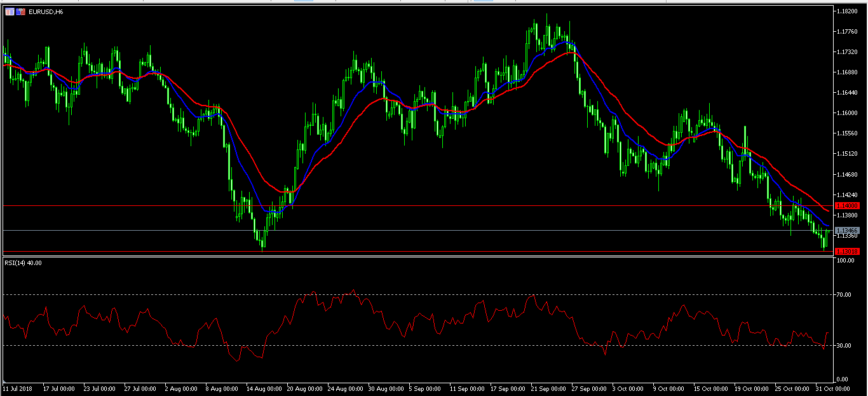The width and height of the screenshot is (868, 396).
Task: Click the 17 Jul 00:00 time label
Action: [59, 388]
